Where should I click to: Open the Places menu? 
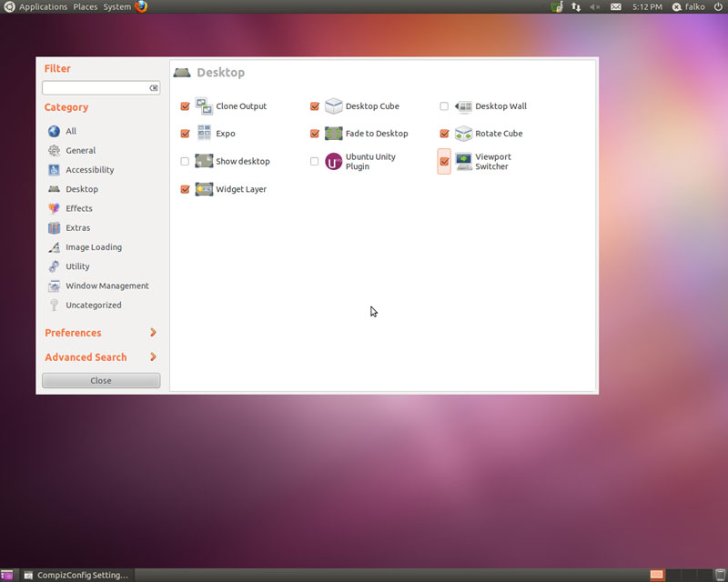[x=86, y=6]
